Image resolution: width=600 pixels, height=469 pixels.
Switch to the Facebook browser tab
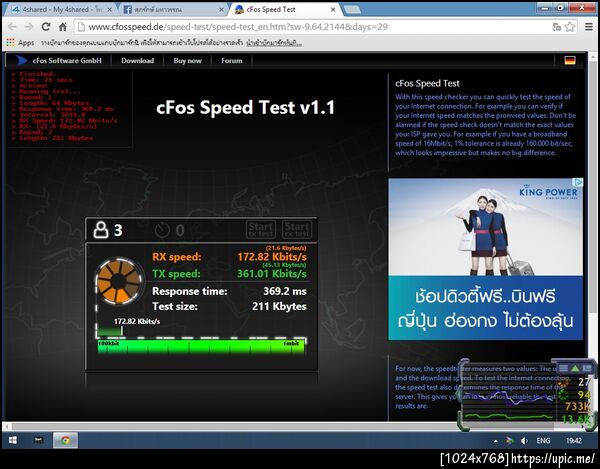click(172, 10)
